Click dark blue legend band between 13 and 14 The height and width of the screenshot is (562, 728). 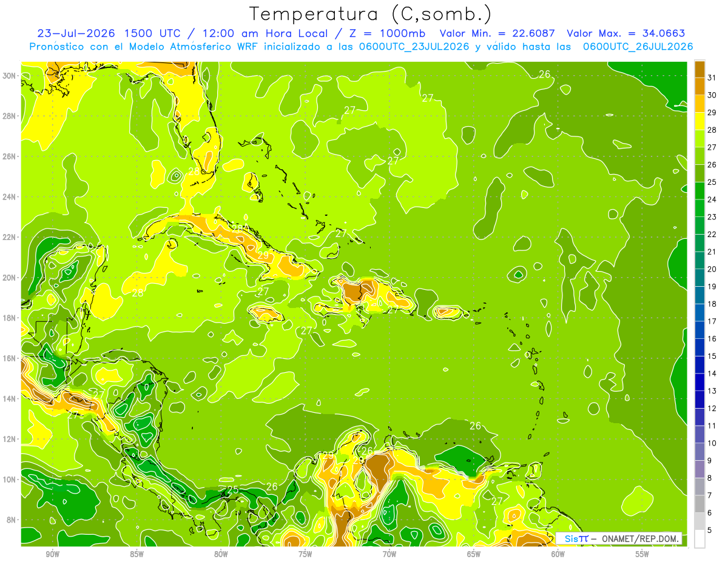699,383
